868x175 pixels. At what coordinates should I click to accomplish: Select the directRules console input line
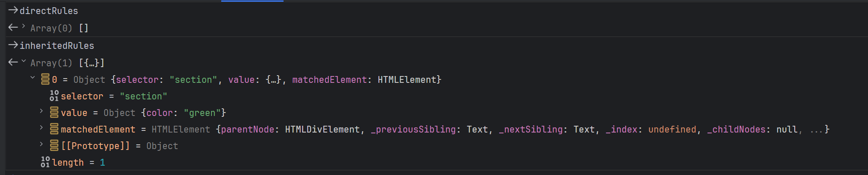pos(49,11)
